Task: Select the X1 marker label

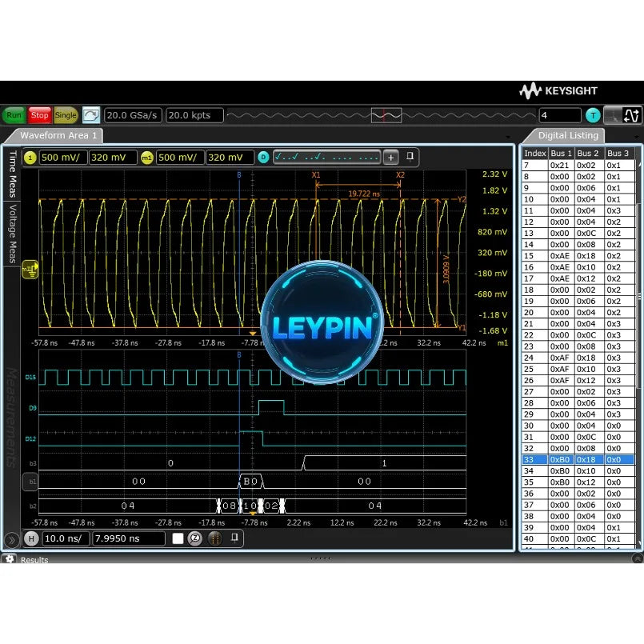Action: coord(316,175)
